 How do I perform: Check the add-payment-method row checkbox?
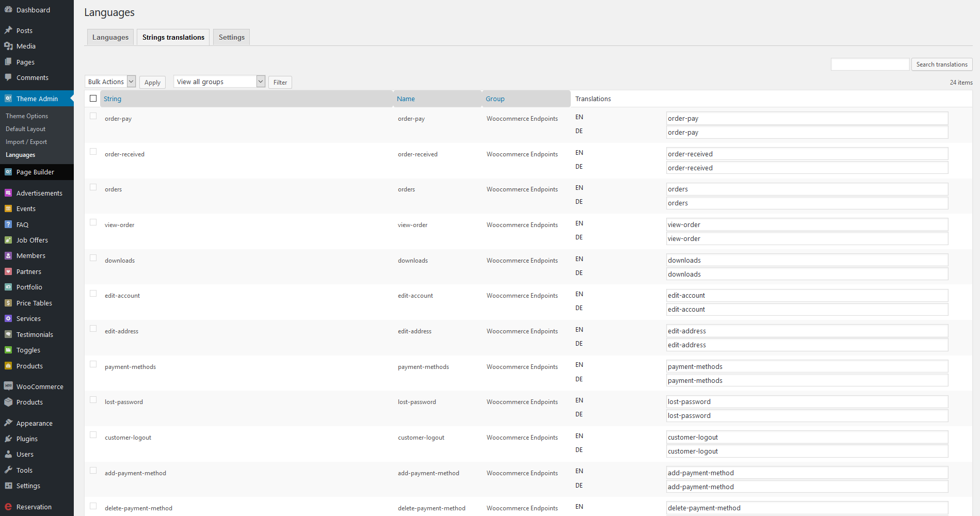click(x=93, y=471)
